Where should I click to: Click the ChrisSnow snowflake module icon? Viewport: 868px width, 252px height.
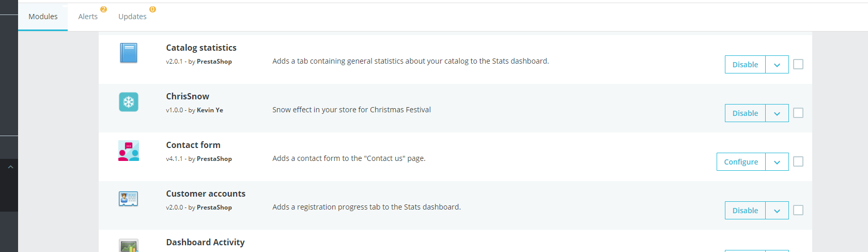tap(129, 102)
